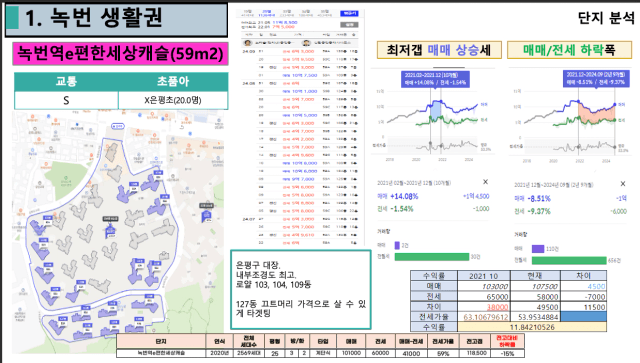
Task: Click the 2569세대 cell
Action: click(x=249, y=353)
